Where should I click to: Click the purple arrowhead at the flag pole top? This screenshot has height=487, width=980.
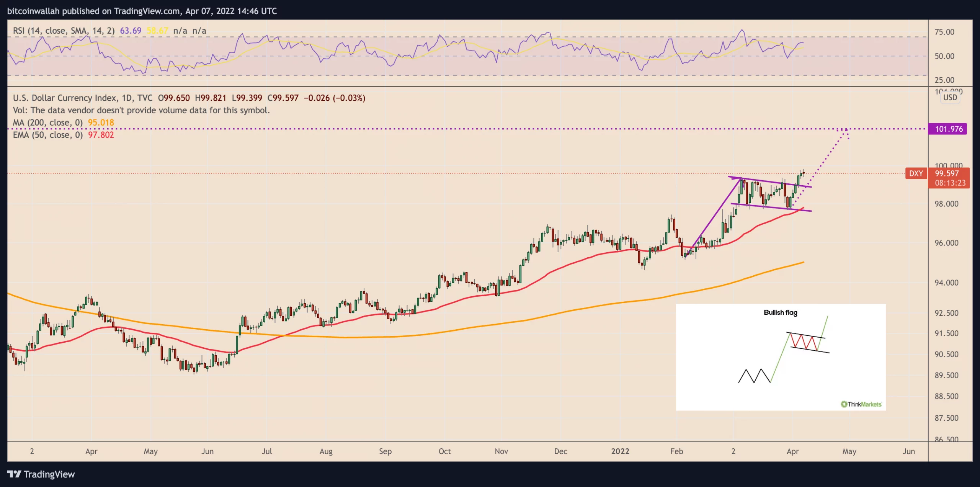(x=740, y=178)
